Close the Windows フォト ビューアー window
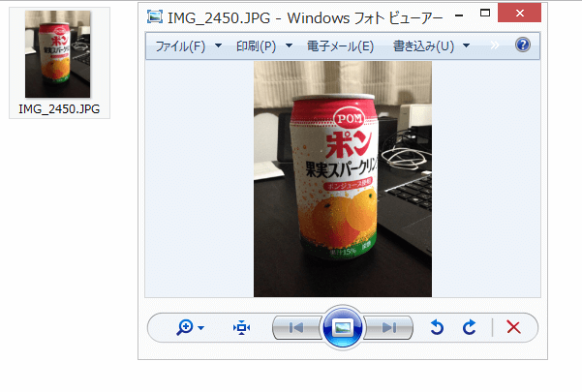The height and width of the screenshot is (392, 582). [x=519, y=13]
